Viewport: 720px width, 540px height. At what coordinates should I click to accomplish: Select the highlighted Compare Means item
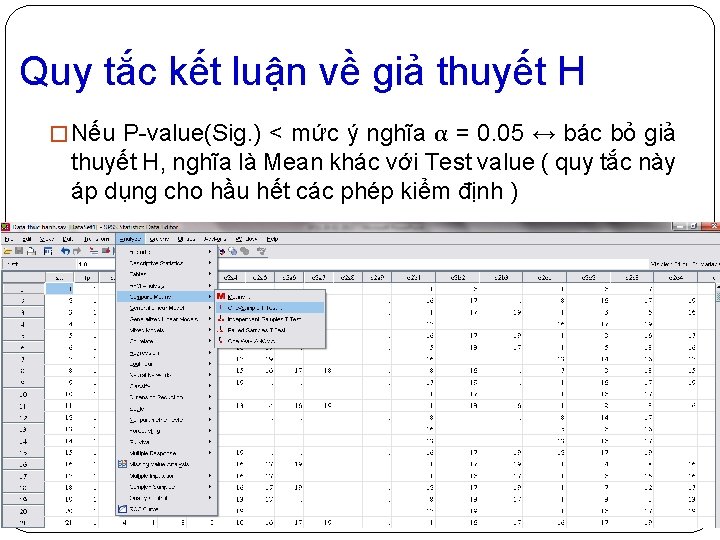click(166, 297)
